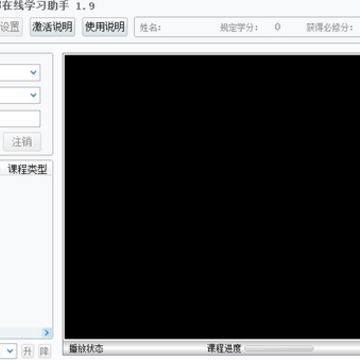Click the 降 move-down button
360x360 pixels.
[x=44, y=351]
